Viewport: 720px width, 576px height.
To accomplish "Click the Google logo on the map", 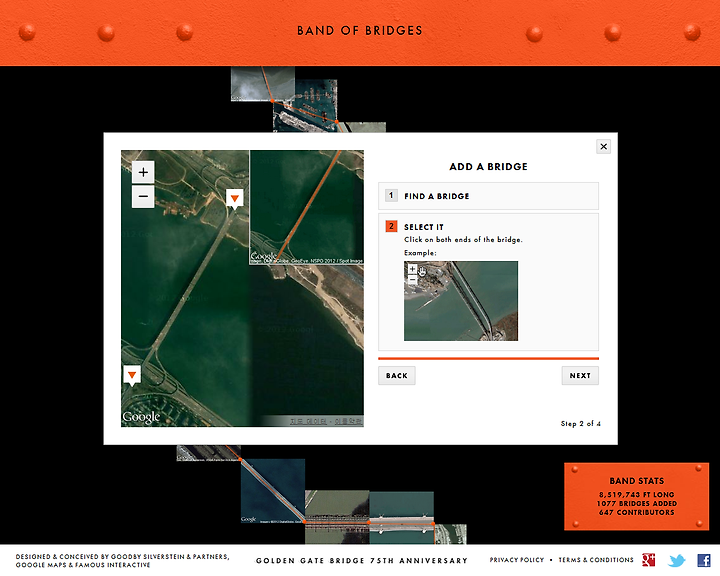I will [141, 417].
